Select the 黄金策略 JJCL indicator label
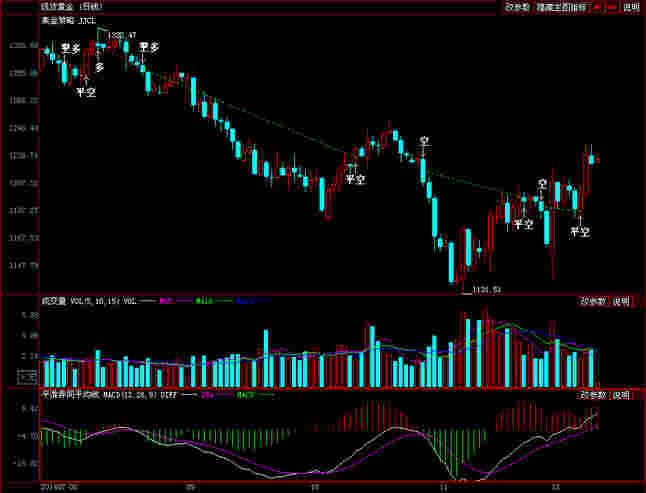Screen dimensions: 646x493 (68, 20)
